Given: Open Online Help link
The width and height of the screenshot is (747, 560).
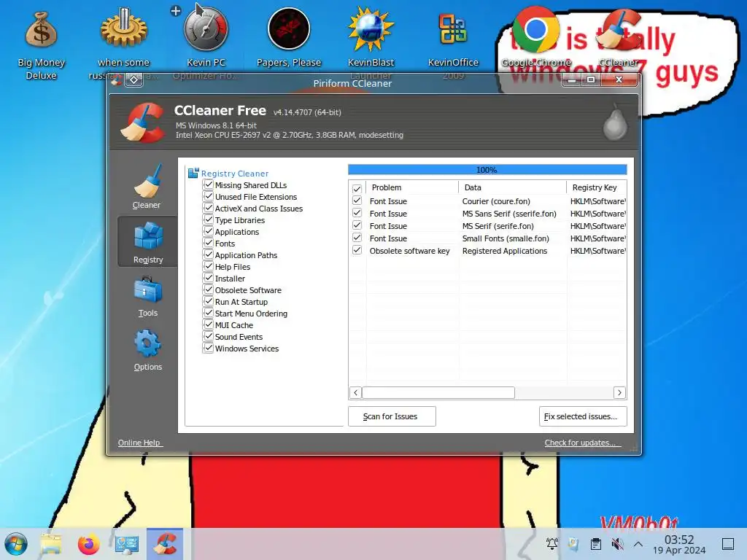Looking at the screenshot, I should [x=140, y=443].
